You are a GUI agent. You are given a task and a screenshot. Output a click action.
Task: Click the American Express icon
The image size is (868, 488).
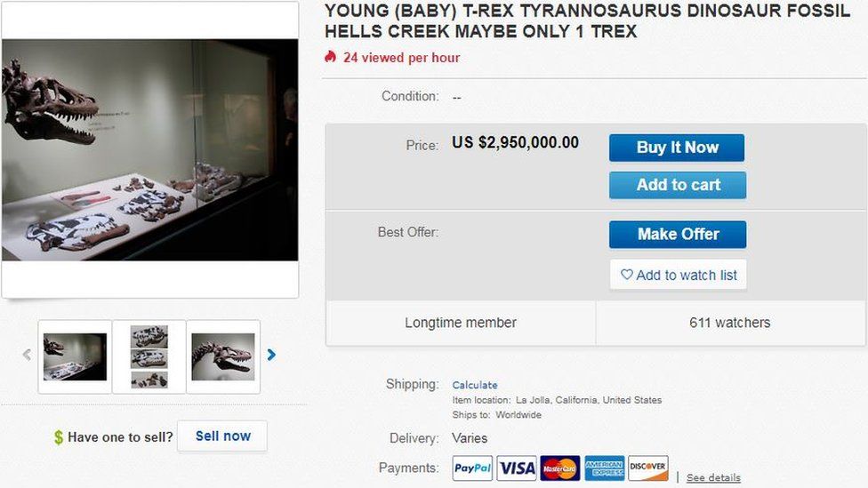tap(604, 468)
